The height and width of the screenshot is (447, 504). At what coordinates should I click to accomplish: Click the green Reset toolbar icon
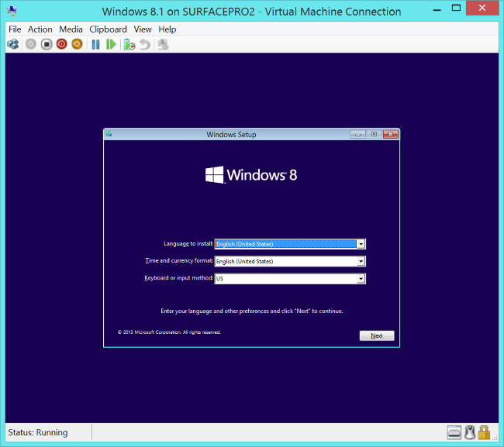[111, 44]
